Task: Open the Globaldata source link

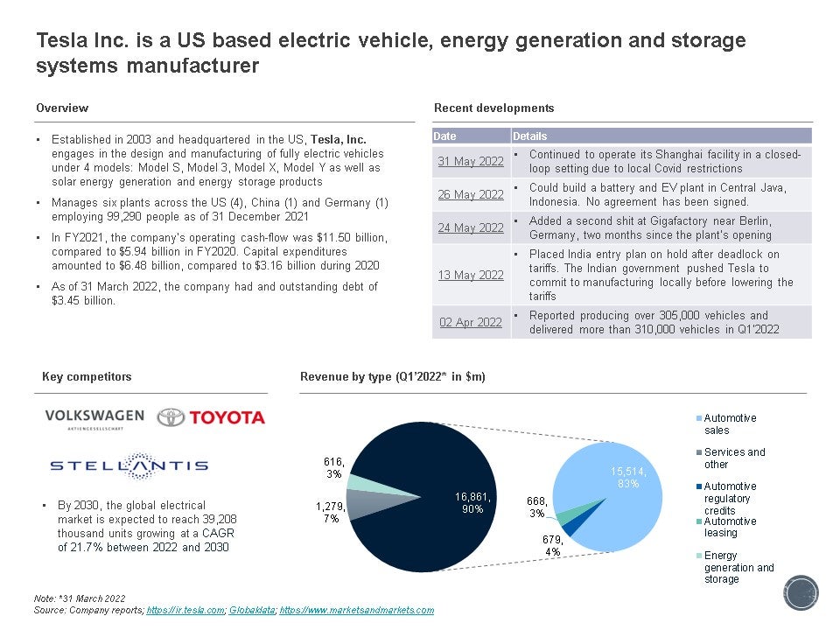Action: 252,610
